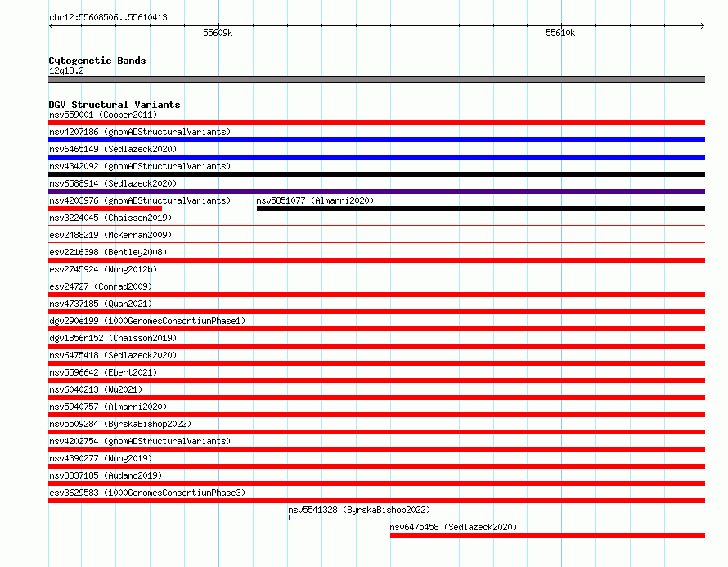Open nsv4203976 (gnomADStructuralVariants) label
The width and height of the screenshot is (728, 567).
pyautogui.click(x=140, y=200)
